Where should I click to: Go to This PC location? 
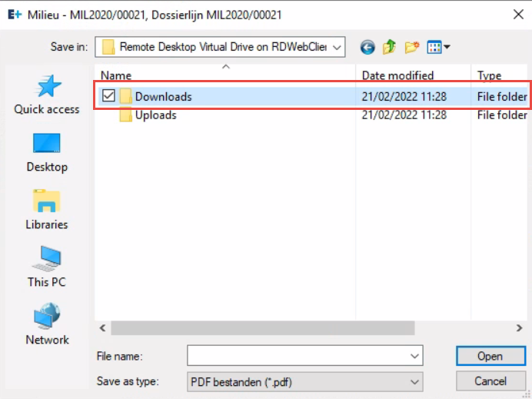[x=47, y=268]
